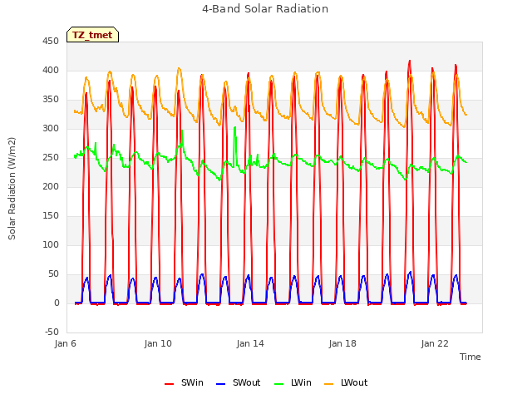Screen dimensions: 532x399
Task: Click the 0 y-axis tick label
Action: (x=57, y=303)
